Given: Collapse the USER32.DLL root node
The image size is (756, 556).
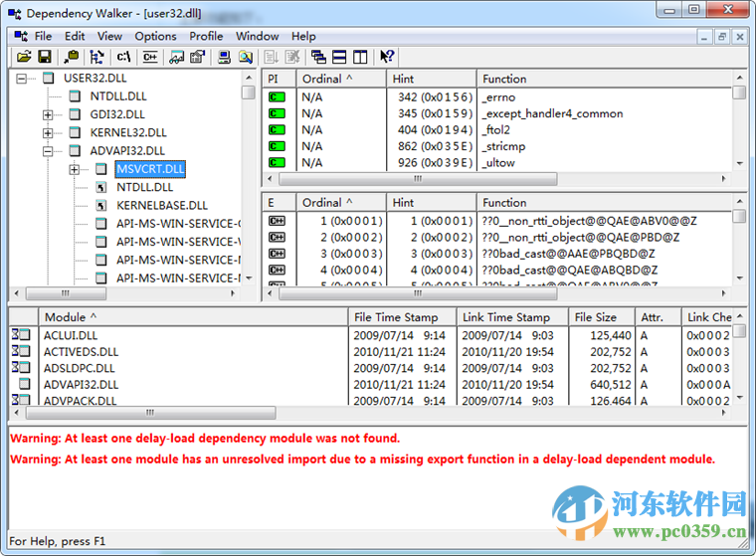Looking at the screenshot, I should [21, 79].
